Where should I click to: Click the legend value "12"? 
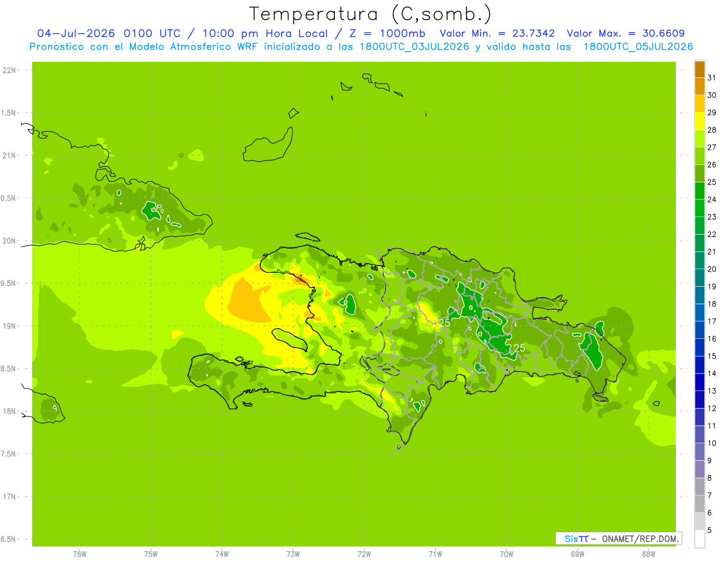(x=712, y=409)
